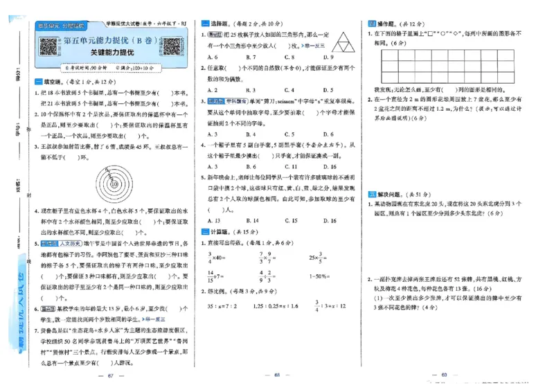Click the 举一反三 tag in fill-in question 6
Viewport: 554px width, 392px height.
coord(154,319)
